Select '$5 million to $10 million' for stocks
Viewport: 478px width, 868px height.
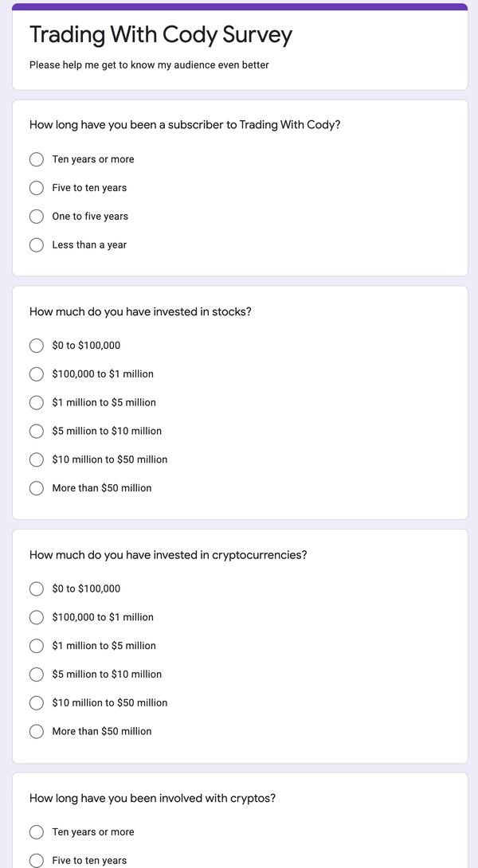[36, 431]
